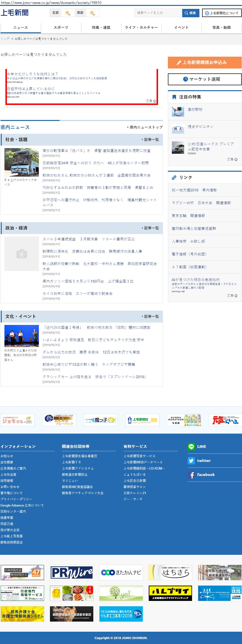Select the スポーツ navigation tab
Image resolution: width=242 pixels, height=644 pixels.
coord(61,28)
